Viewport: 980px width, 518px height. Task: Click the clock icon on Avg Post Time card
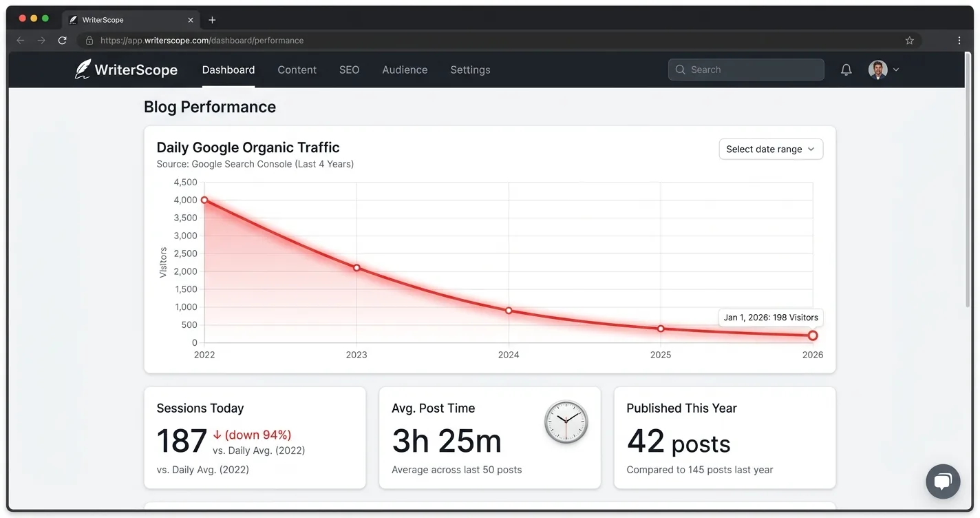click(566, 422)
